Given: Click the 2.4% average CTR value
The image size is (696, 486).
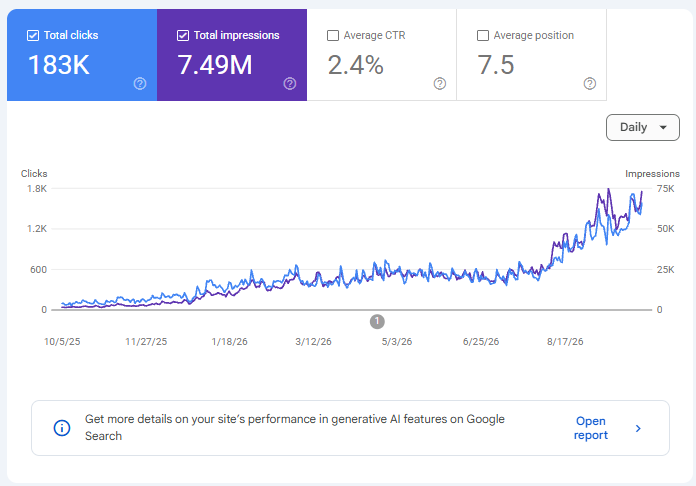Looking at the screenshot, I should [356, 65].
